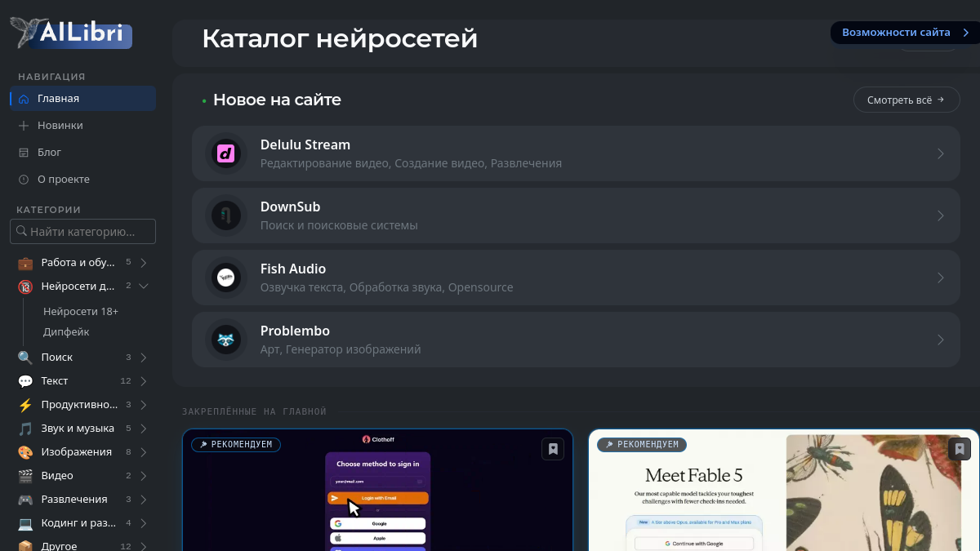Go to Главная in navigation

point(82,99)
